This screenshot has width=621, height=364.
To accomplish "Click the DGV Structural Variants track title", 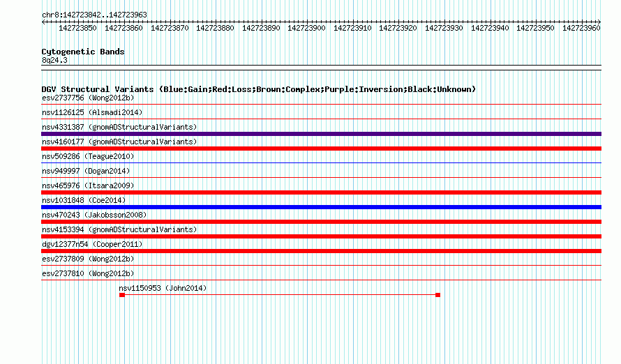I will coord(259,89).
